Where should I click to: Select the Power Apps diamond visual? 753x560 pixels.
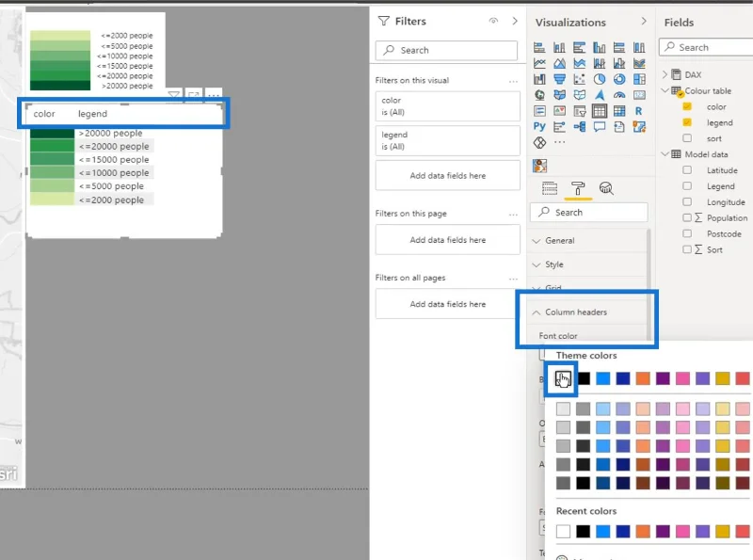[539, 143]
